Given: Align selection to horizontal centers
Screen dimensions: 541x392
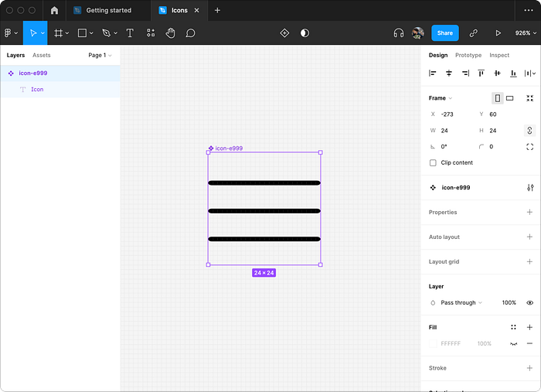Looking at the screenshot, I should [449, 73].
